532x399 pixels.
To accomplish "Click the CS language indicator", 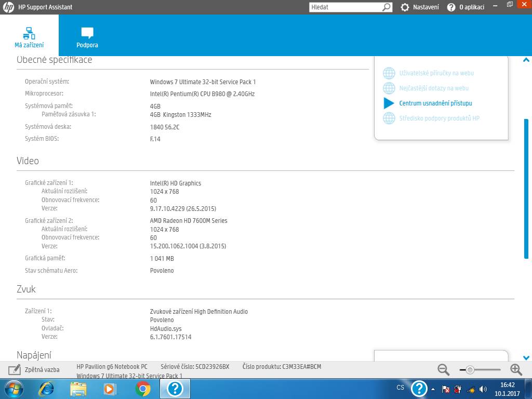I will 401,388.
